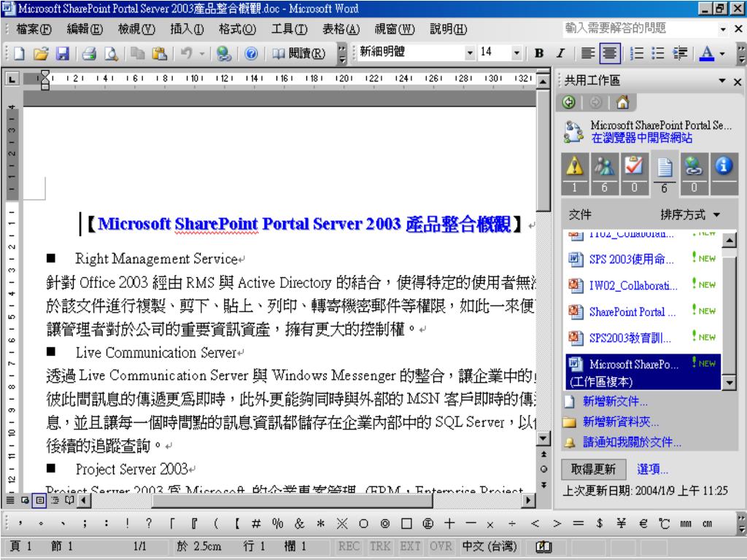This screenshot has height=560, width=747.
Task: Apply numbered list formatting
Action: 636,53
